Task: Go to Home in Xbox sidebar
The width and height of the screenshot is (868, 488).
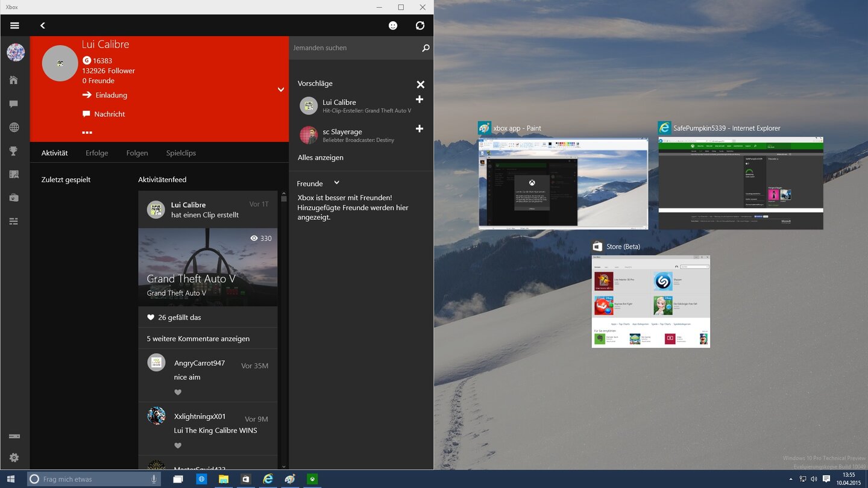Action: click(14, 80)
